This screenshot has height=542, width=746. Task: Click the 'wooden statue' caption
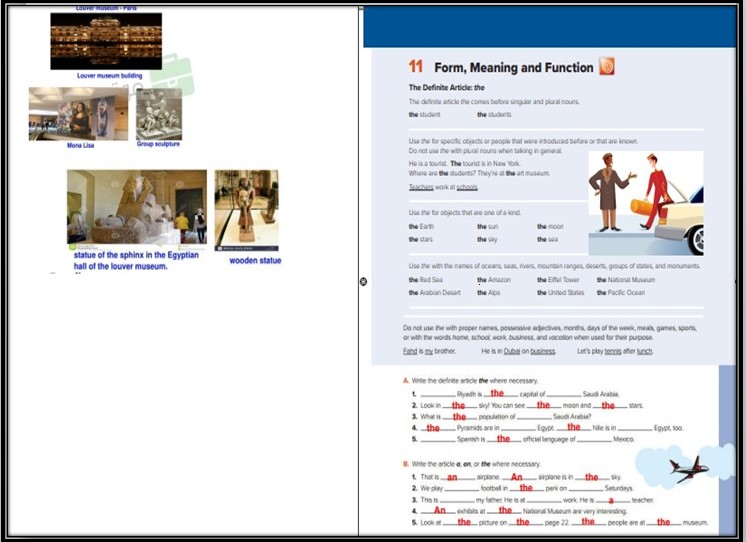tap(255, 260)
